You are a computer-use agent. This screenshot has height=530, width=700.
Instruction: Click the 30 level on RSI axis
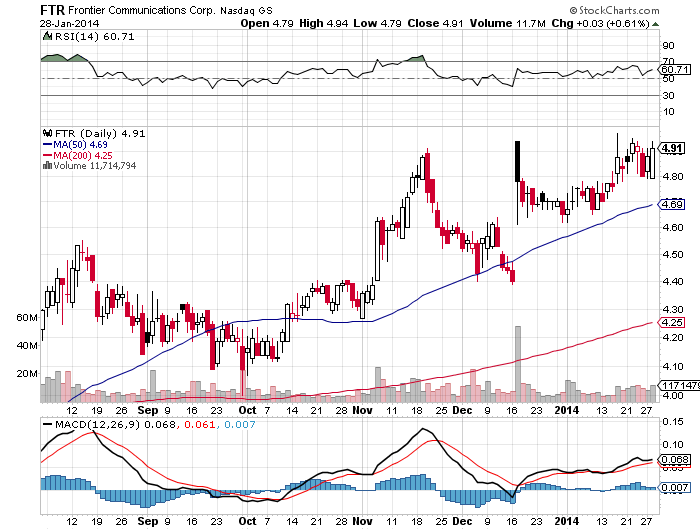coord(668,96)
